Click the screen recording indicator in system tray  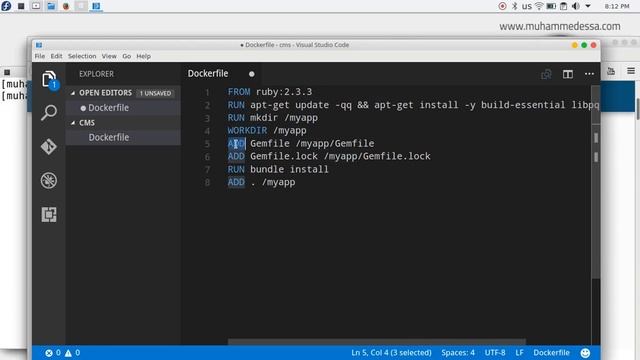tap(502, 6)
